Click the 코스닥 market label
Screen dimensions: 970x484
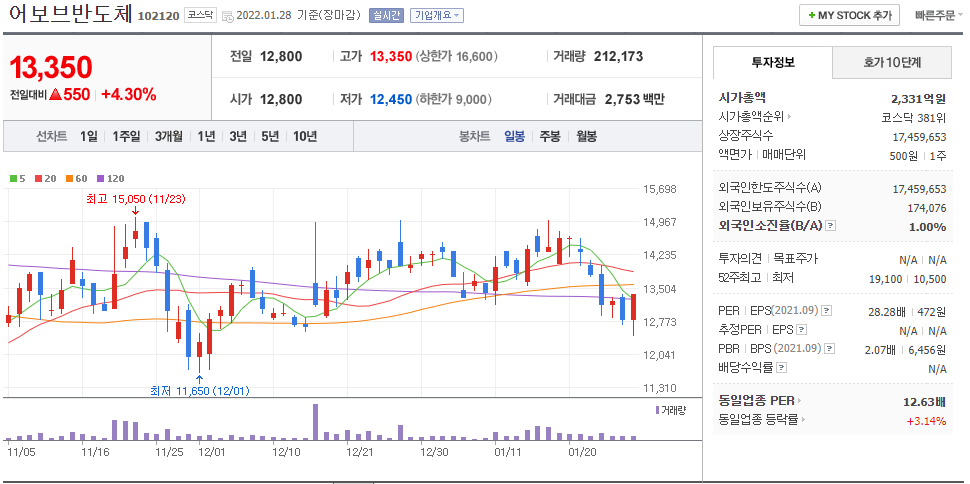click(x=200, y=15)
